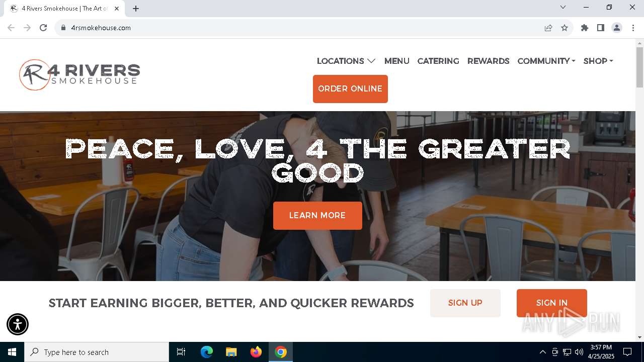
Task: Bookmark this page with the star icon
Action: tap(565, 28)
